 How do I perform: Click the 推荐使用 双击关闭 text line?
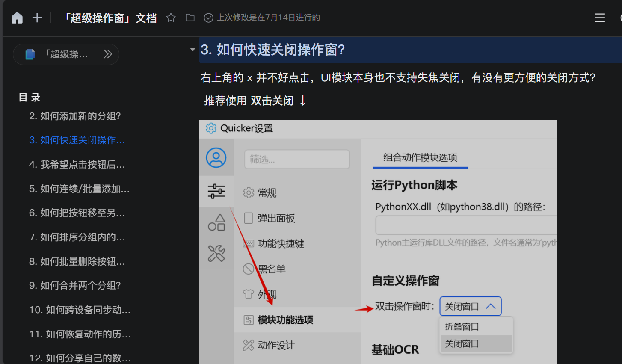tap(255, 101)
